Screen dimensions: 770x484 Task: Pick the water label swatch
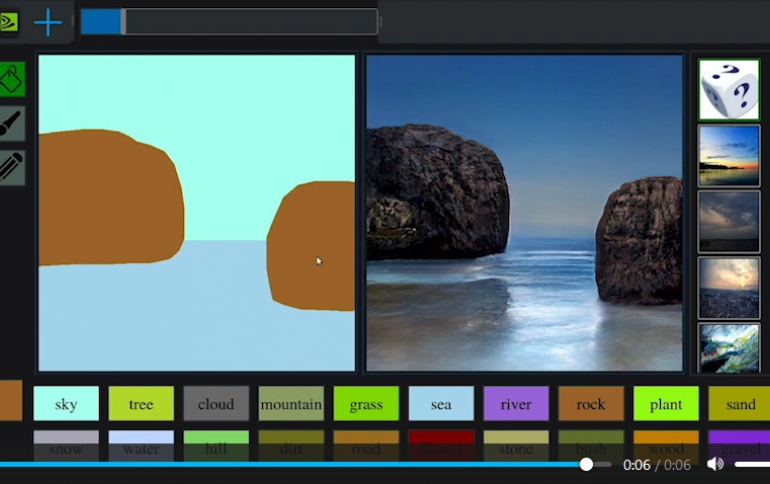pyautogui.click(x=141, y=445)
